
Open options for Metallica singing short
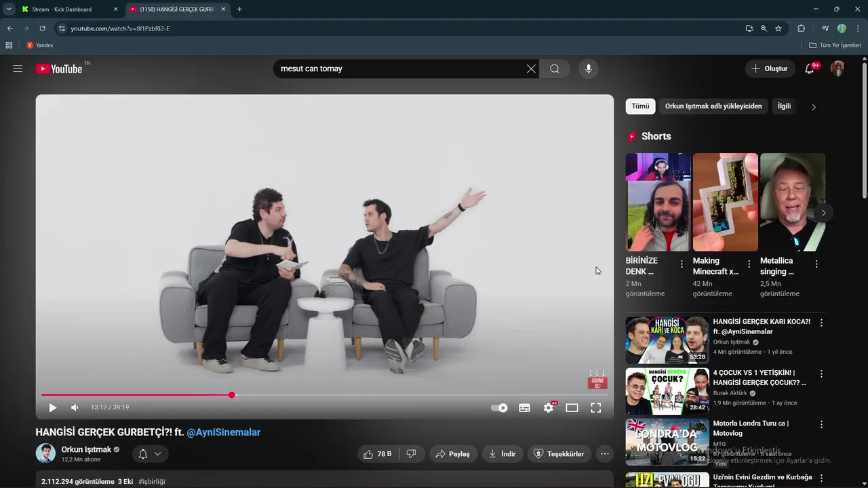pos(816,264)
